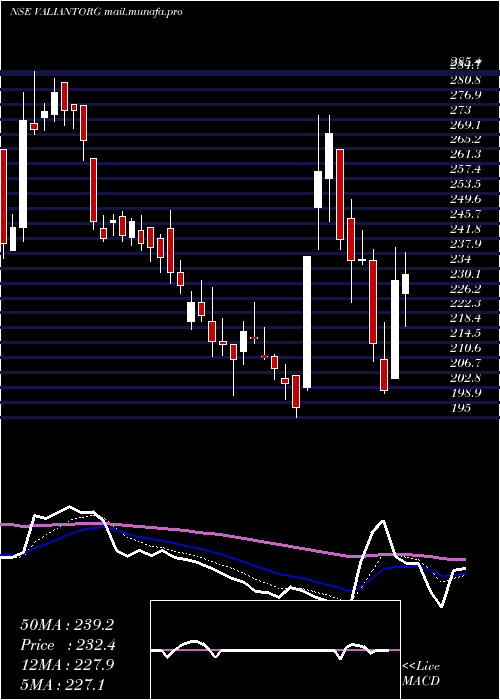Viewport: 500px width, 700px height.
Task: Click the 222.3 price axis label
Action: pos(467,304)
